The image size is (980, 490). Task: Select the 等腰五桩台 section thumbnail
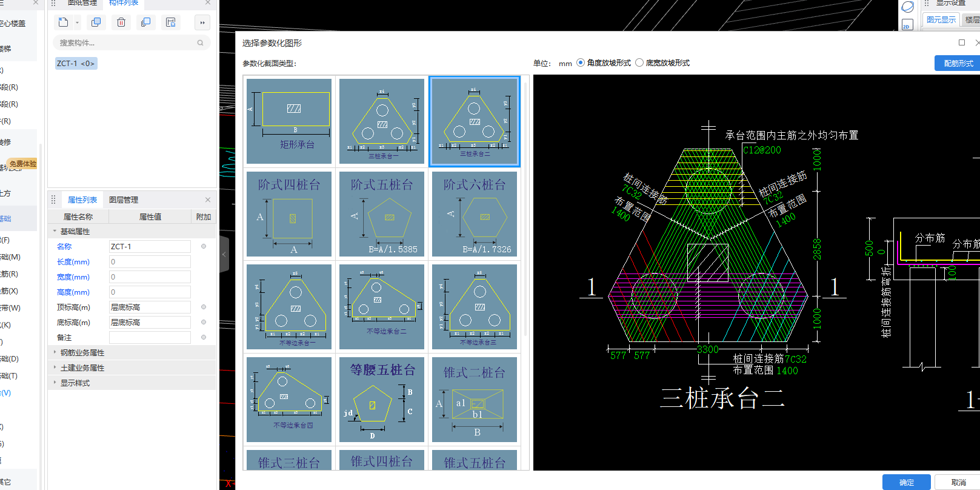point(382,400)
